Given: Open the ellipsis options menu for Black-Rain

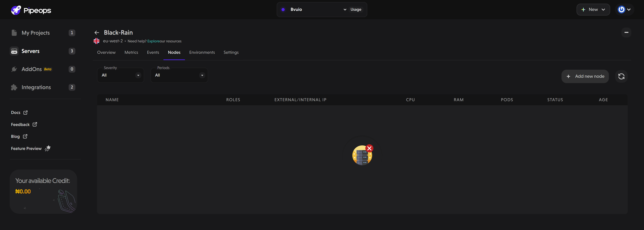Looking at the screenshot, I should point(627,32).
